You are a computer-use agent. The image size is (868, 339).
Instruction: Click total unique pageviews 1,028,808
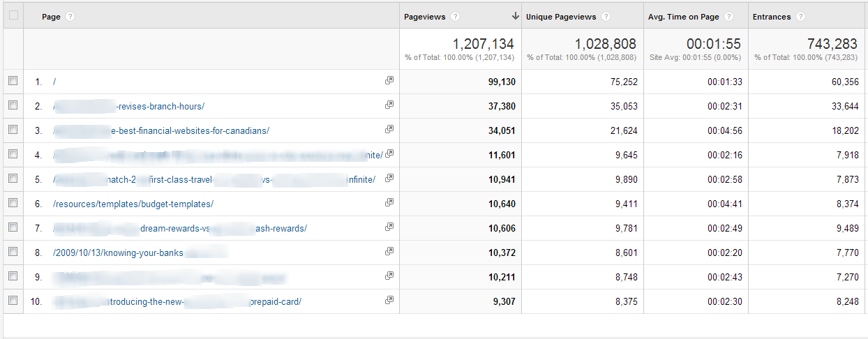click(606, 44)
